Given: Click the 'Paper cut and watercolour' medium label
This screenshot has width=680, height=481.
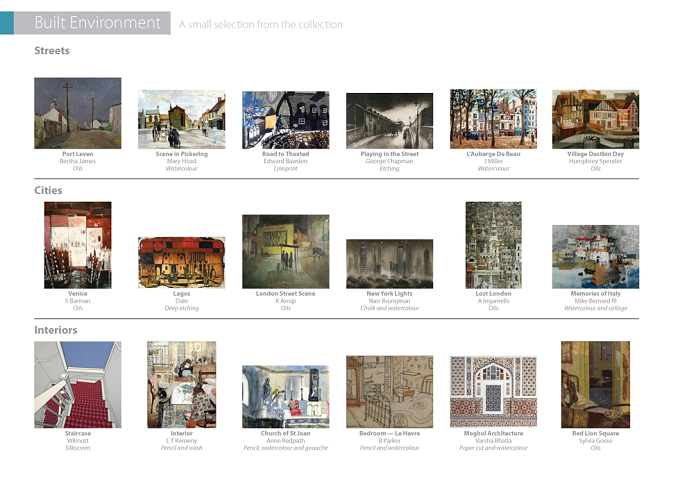Looking at the screenshot, I should click(494, 448).
